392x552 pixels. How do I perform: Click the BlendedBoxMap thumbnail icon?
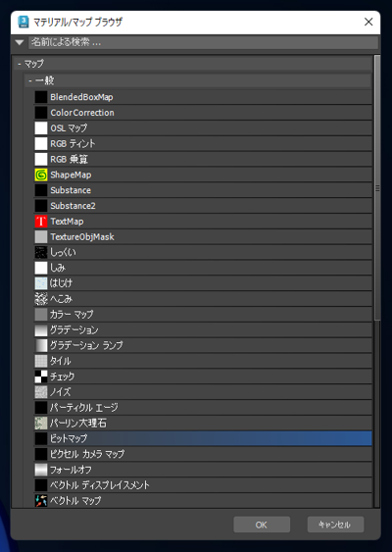[x=41, y=97]
